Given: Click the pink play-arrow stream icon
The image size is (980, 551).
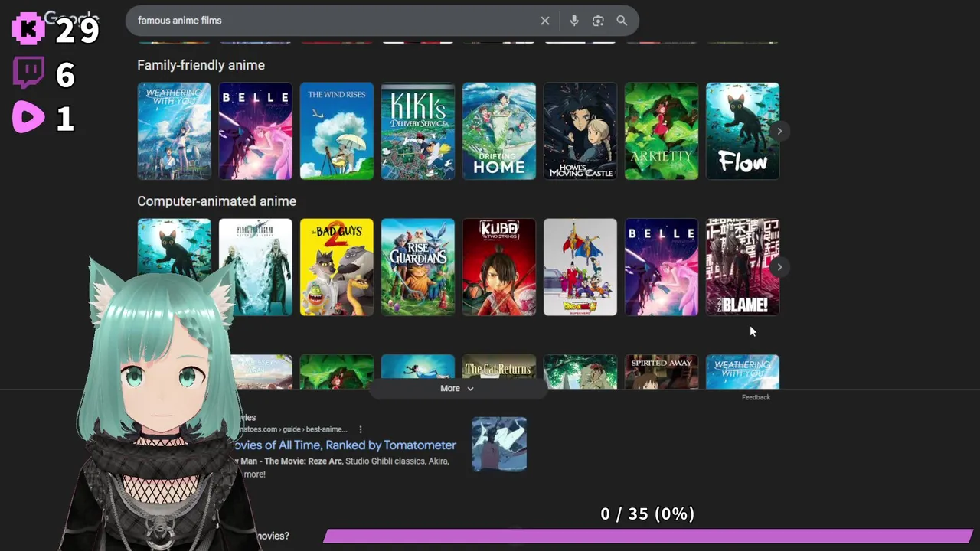Looking at the screenshot, I should coord(28,118).
